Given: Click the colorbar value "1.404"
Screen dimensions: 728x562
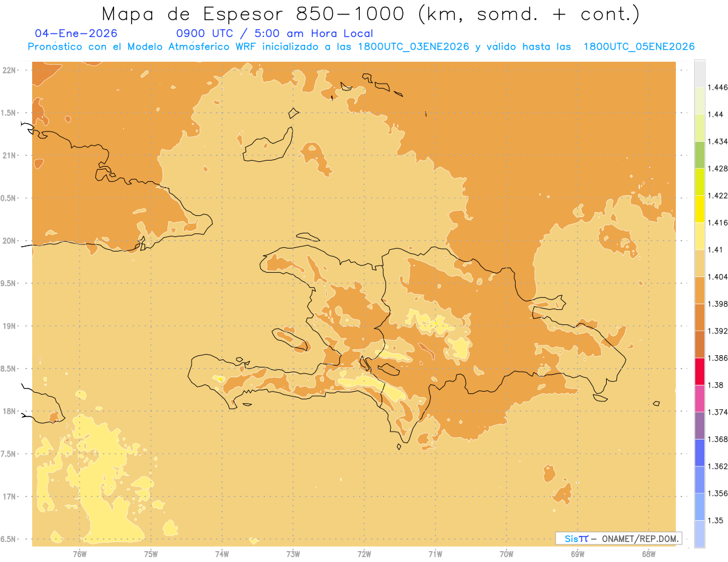Looking at the screenshot, I should (719, 277).
